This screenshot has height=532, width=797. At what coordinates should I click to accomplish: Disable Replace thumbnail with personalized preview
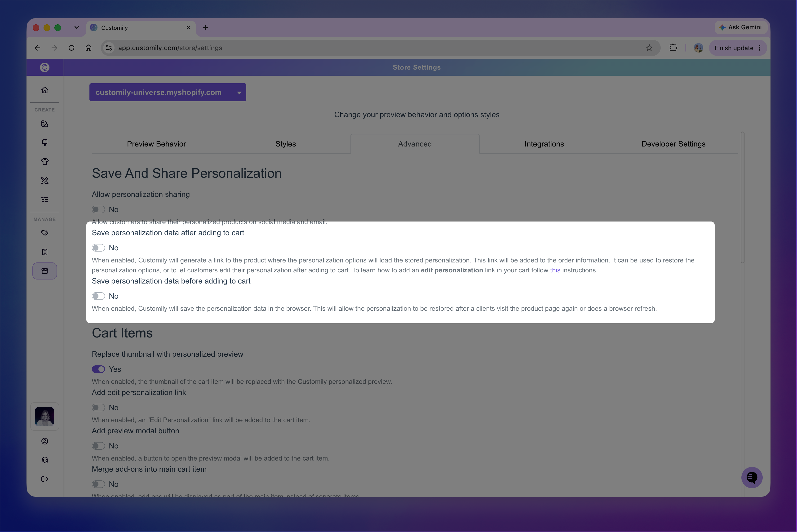coord(98,369)
